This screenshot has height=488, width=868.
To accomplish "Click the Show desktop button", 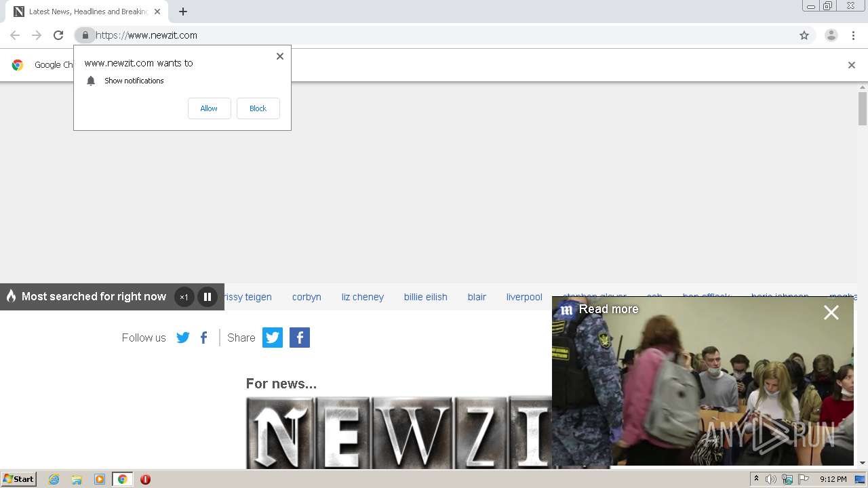I will tap(860, 479).
